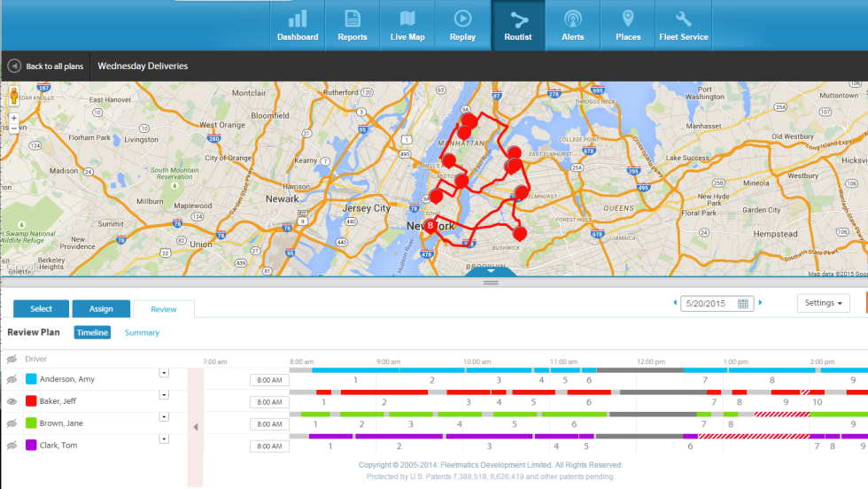Click Back to all plans
The width and height of the screenshot is (868, 489).
46,66
